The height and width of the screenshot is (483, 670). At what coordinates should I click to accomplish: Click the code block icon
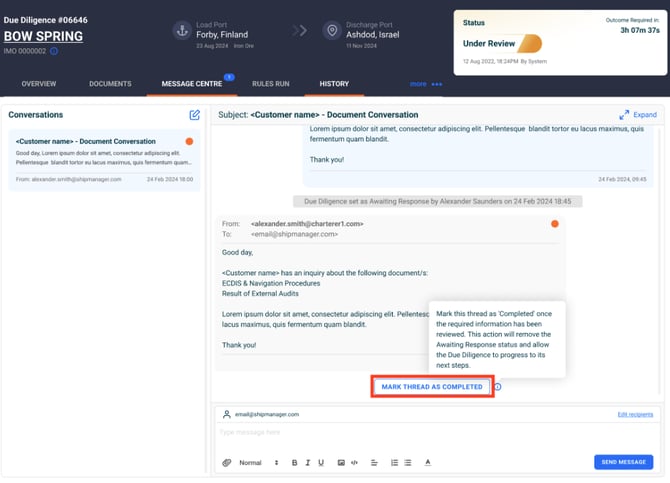[355, 463]
